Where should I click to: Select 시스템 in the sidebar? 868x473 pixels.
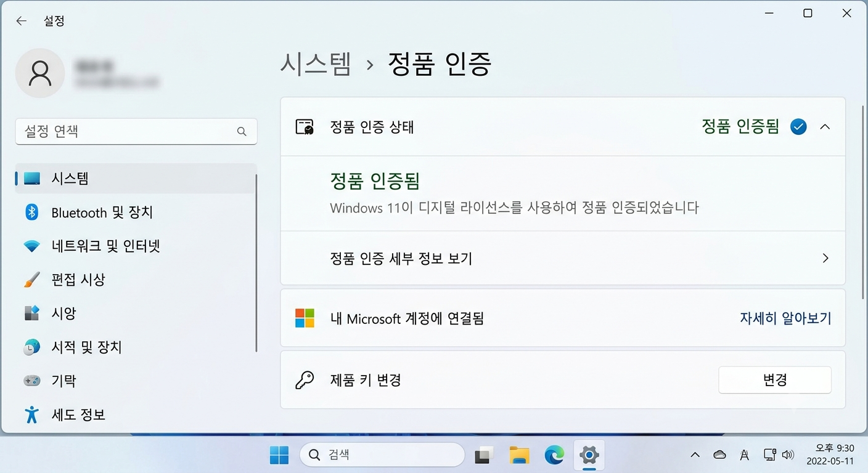pos(136,179)
